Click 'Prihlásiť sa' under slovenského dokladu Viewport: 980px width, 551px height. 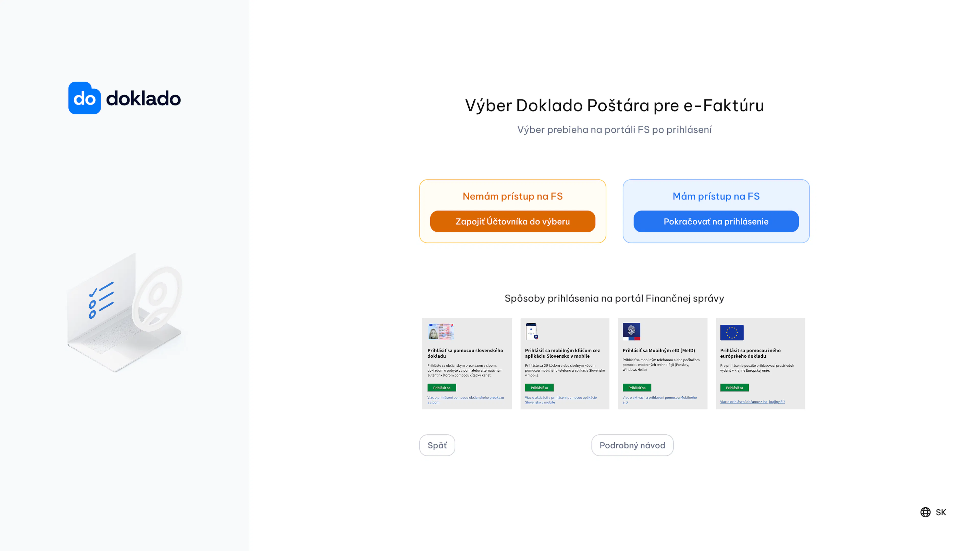pyautogui.click(x=442, y=387)
